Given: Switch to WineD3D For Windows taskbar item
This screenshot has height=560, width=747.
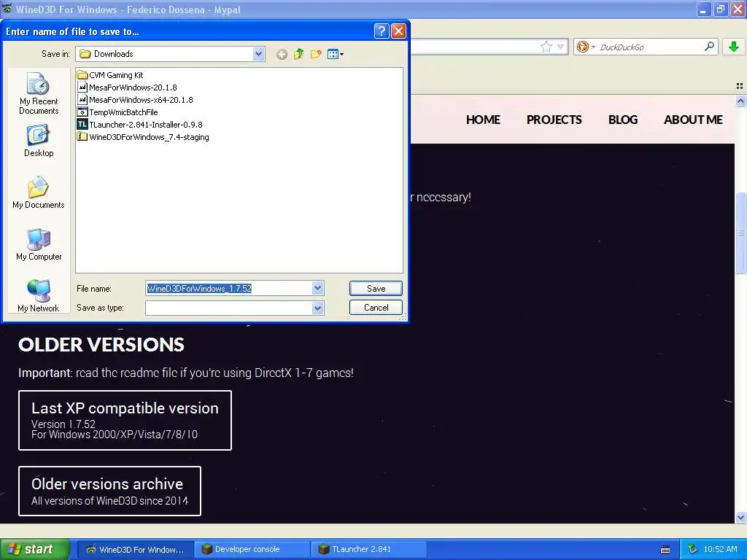Looking at the screenshot, I should coord(136,550).
